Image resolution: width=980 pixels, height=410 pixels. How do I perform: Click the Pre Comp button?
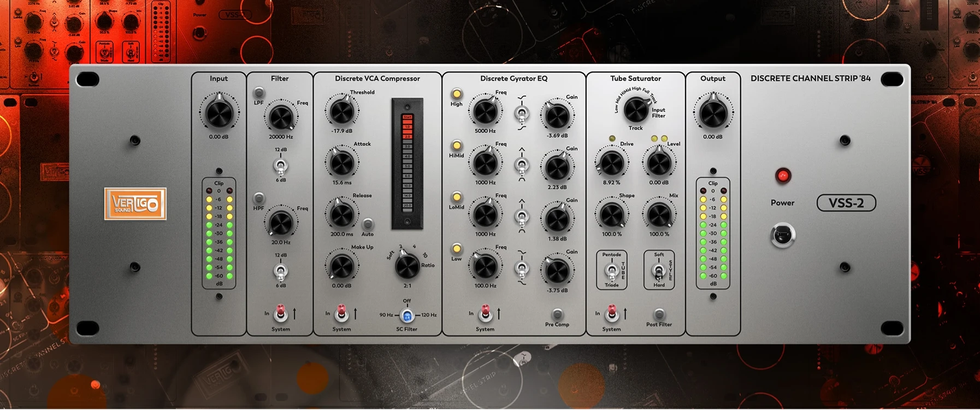tap(557, 314)
